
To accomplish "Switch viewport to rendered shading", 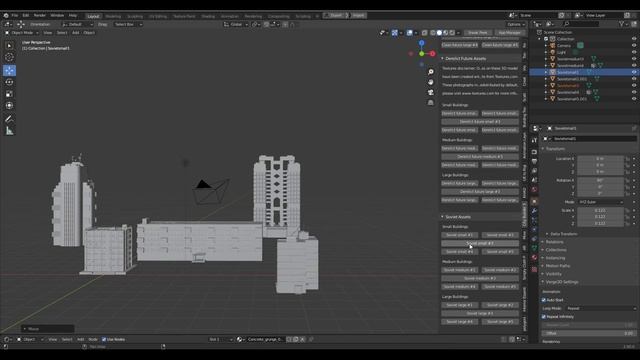I will coord(452,33).
